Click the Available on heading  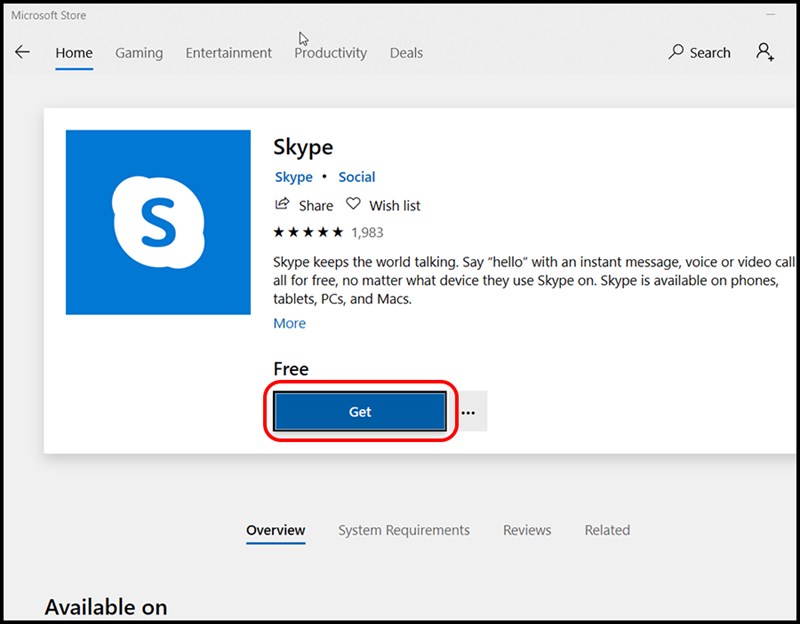(106, 607)
